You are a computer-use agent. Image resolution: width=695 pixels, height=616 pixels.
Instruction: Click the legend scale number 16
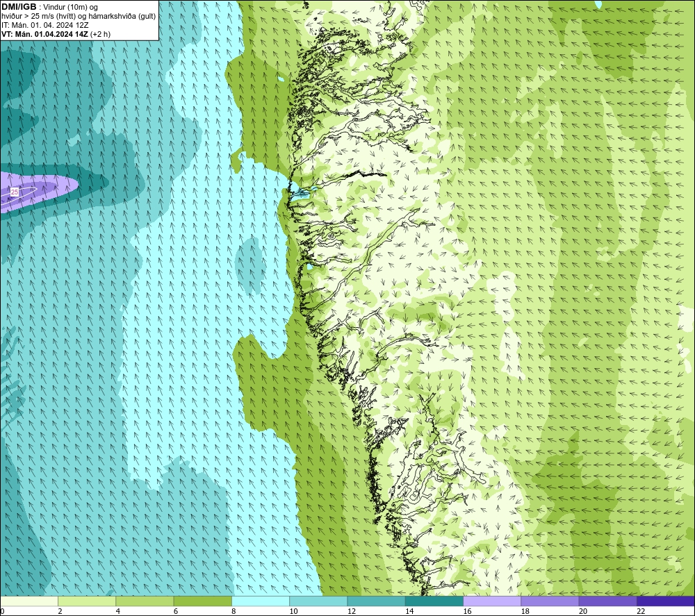[x=467, y=611]
